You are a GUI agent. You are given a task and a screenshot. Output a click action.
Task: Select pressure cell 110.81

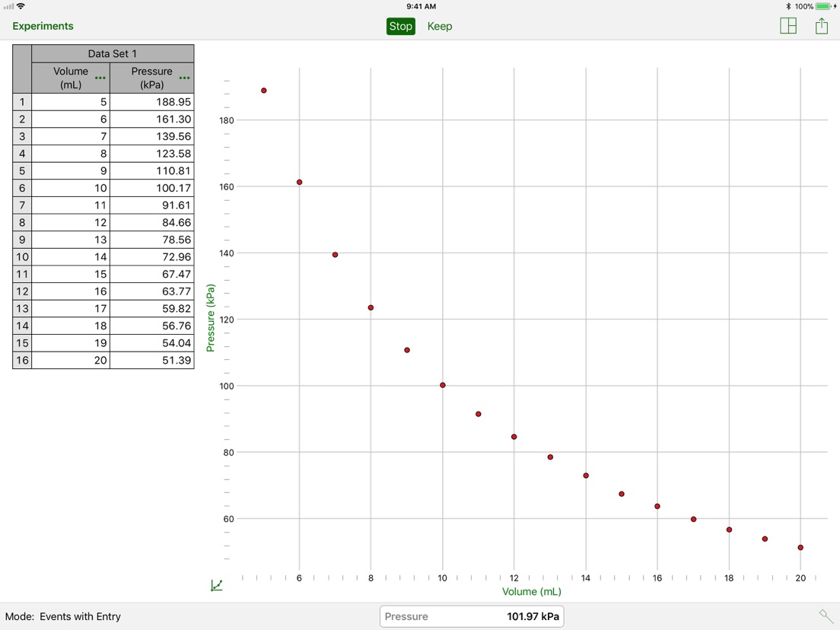(152, 170)
